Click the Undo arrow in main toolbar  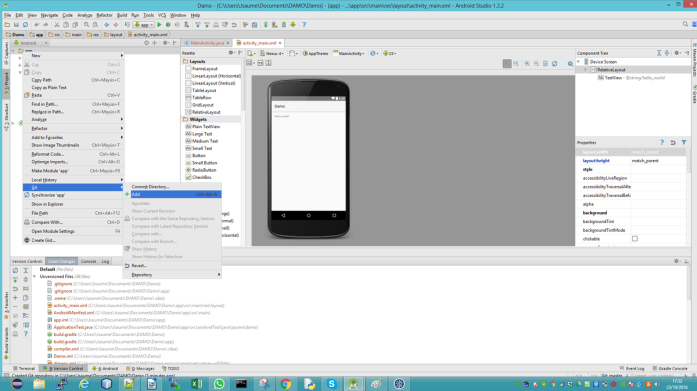click(36, 25)
